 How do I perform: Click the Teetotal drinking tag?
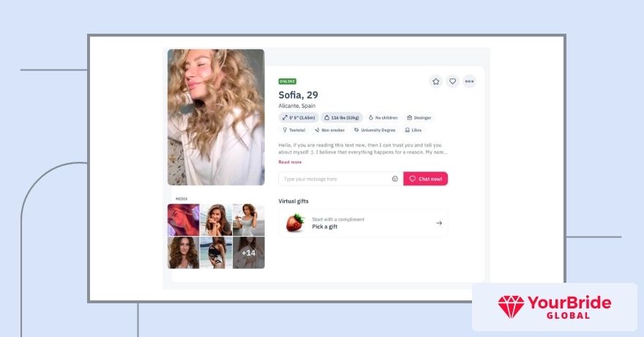(x=293, y=130)
